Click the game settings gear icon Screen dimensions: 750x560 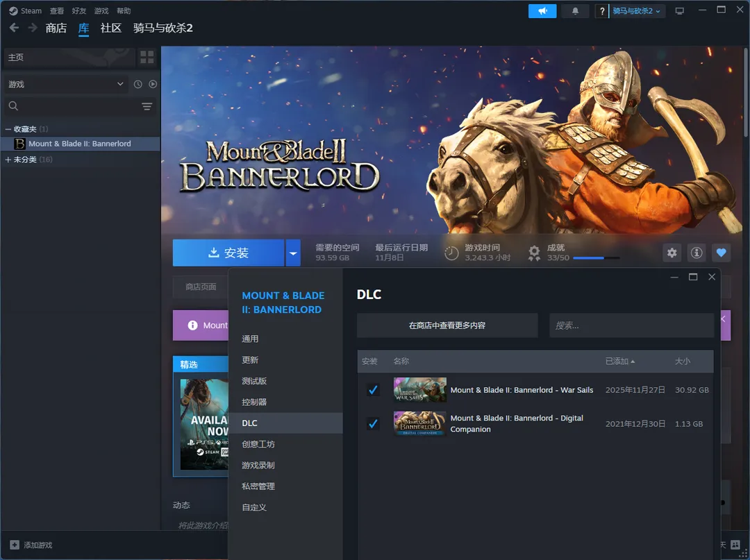672,253
